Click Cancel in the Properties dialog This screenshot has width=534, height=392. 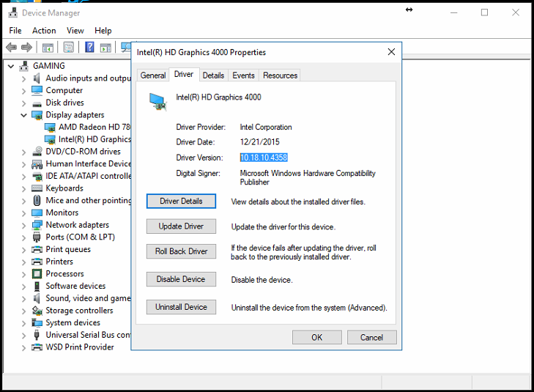[x=371, y=337]
